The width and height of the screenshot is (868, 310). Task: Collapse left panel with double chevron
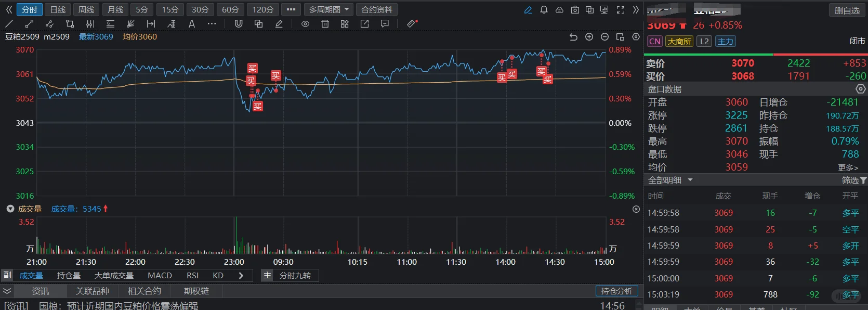tap(9, 10)
